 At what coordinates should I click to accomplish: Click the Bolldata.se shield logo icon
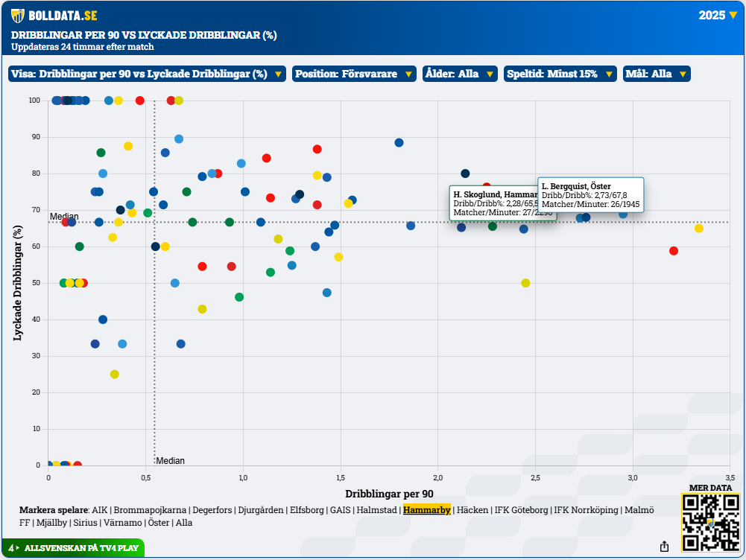point(17,16)
